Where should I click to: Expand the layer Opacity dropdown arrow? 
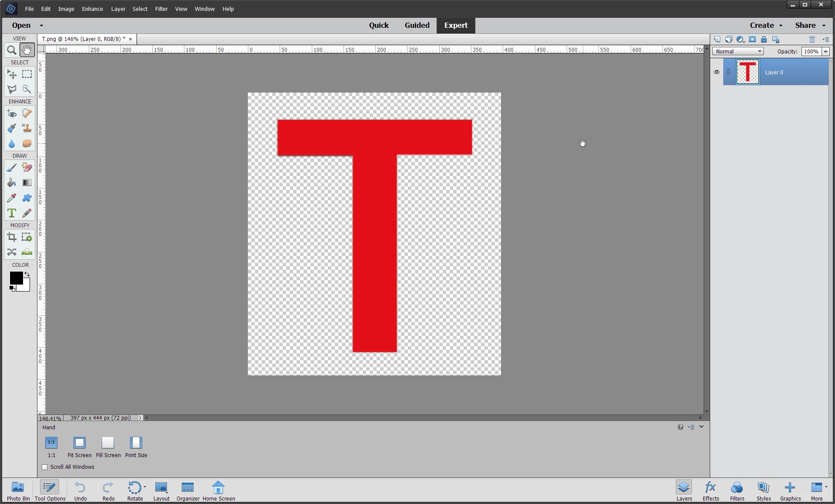825,51
